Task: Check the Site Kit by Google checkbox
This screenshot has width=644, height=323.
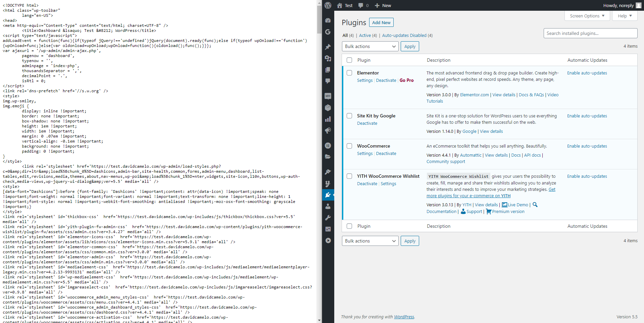Action: pyautogui.click(x=349, y=116)
